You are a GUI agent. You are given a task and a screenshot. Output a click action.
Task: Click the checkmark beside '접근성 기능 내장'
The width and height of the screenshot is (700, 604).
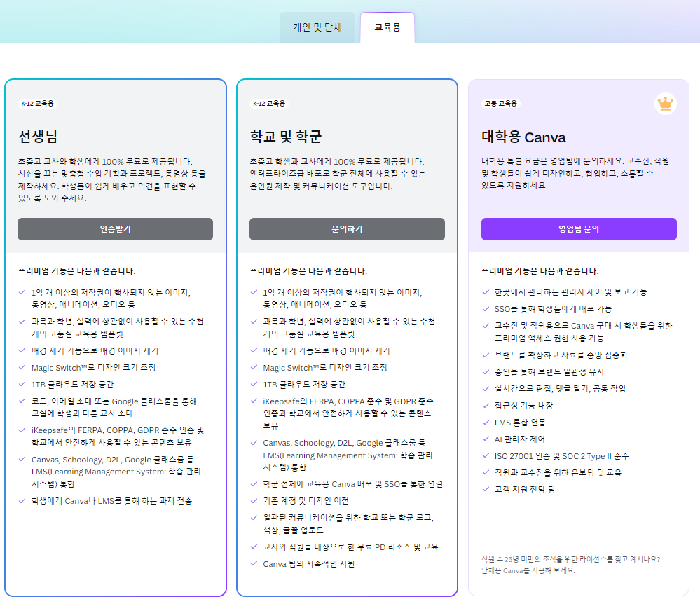click(486, 405)
